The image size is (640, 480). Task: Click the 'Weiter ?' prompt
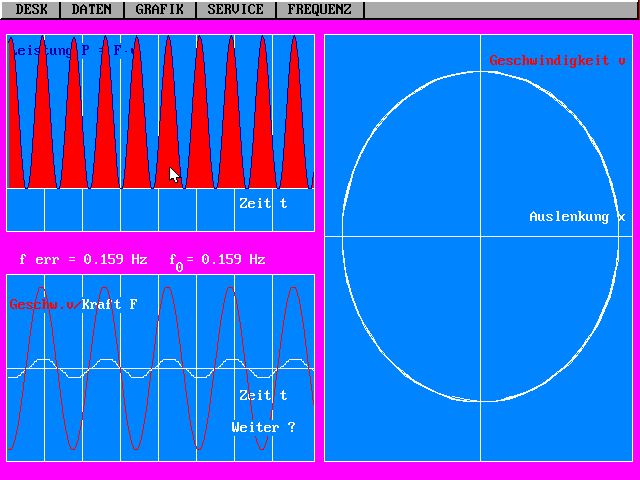click(263, 427)
